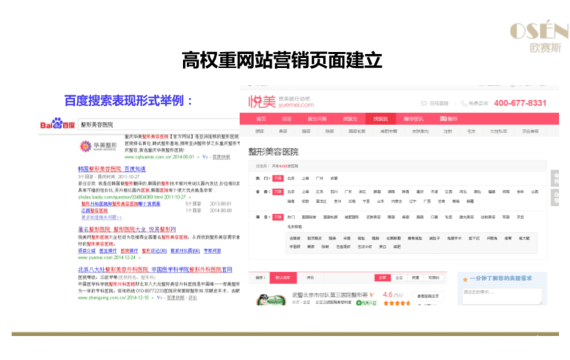570x360 pixels.
Task: Click the Baidu paw logo
Action: 57,123
